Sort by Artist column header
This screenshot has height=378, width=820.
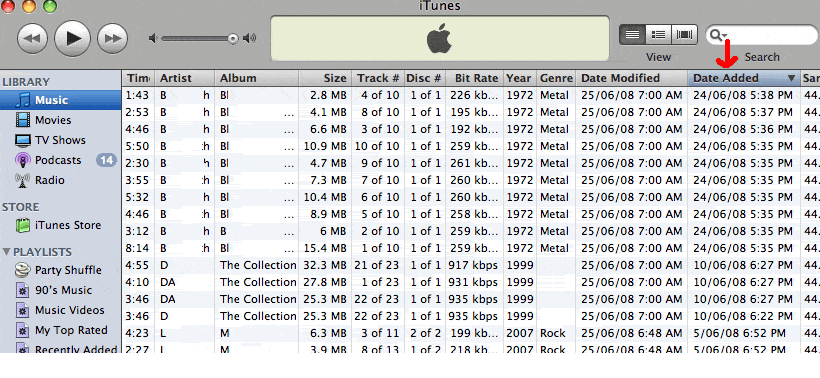point(185,78)
